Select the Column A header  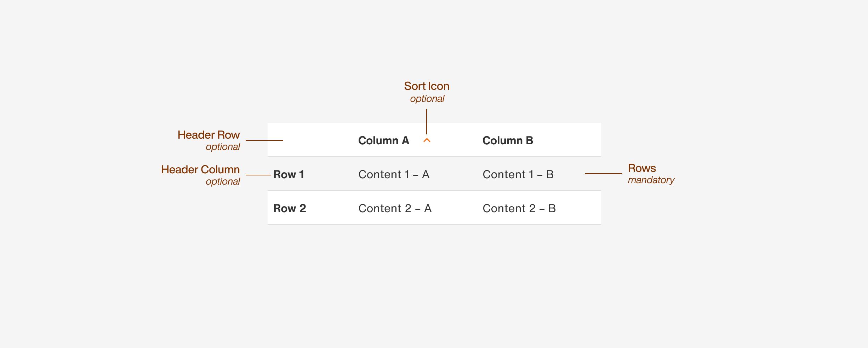384,140
